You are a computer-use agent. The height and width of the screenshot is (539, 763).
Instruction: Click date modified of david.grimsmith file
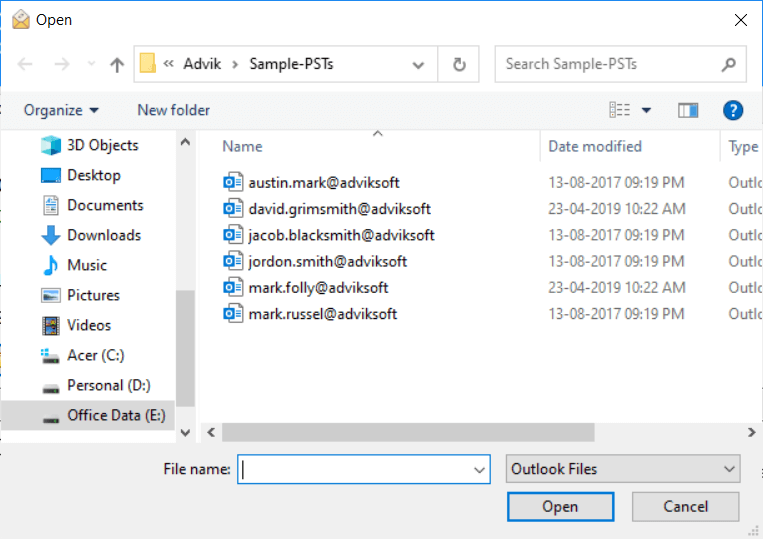tap(617, 209)
